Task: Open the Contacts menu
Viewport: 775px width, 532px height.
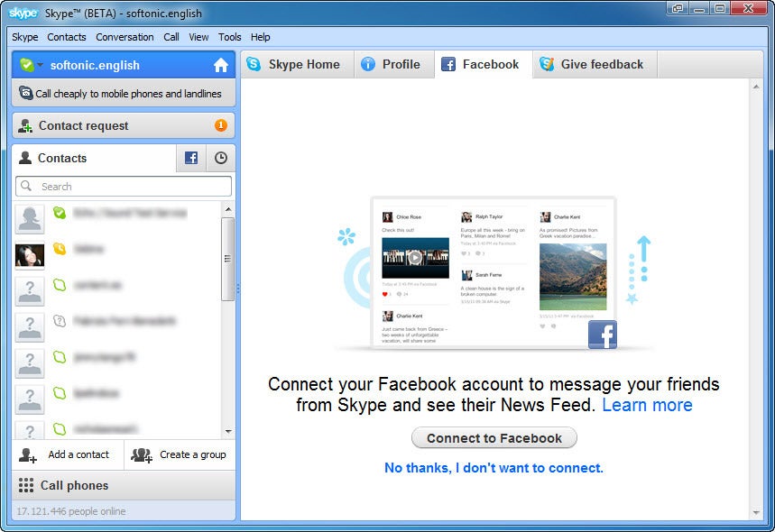Action: [x=67, y=37]
